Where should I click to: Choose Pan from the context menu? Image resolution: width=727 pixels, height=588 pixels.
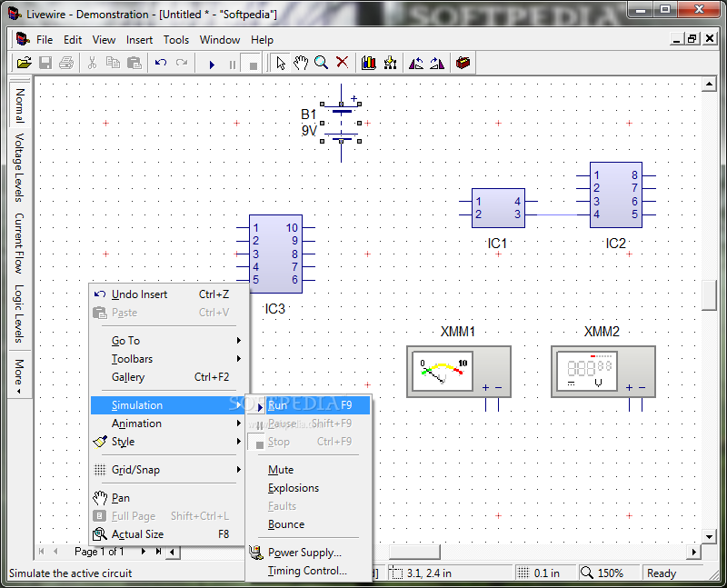[169, 498]
